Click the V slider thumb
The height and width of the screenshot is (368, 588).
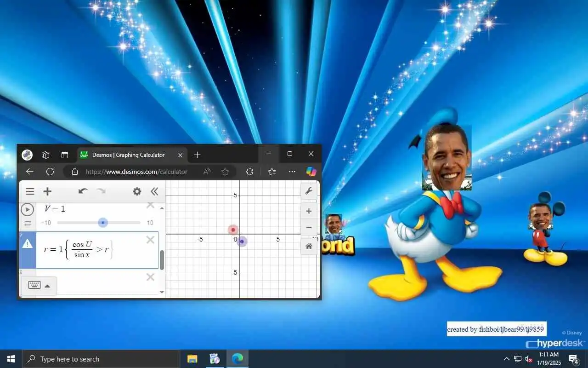pos(103,223)
